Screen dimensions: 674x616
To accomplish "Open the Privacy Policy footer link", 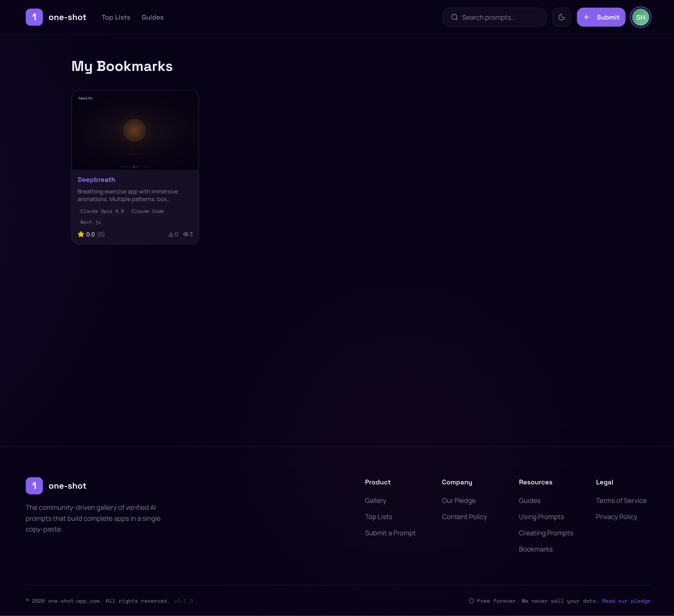I will tap(616, 516).
